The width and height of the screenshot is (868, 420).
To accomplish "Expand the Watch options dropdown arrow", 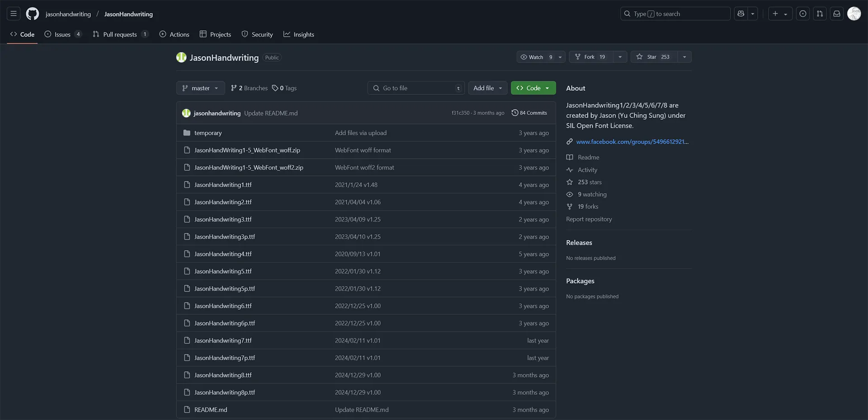I will pos(560,57).
